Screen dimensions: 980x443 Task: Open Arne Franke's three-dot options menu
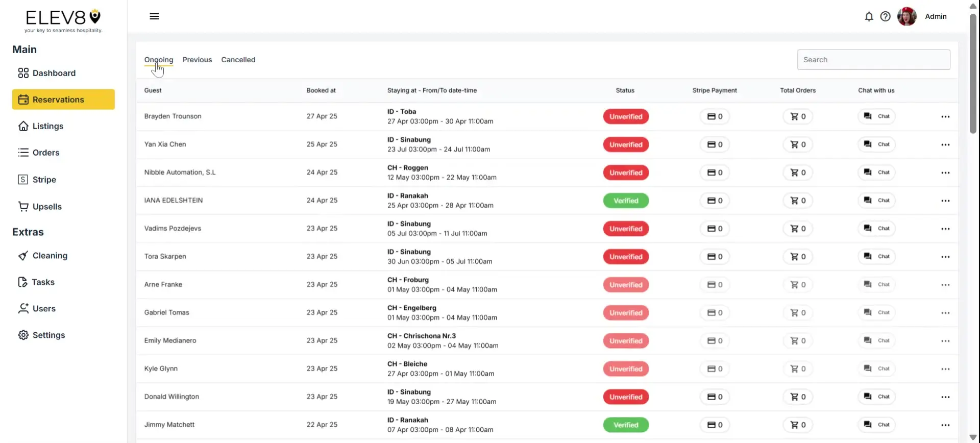click(x=945, y=285)
